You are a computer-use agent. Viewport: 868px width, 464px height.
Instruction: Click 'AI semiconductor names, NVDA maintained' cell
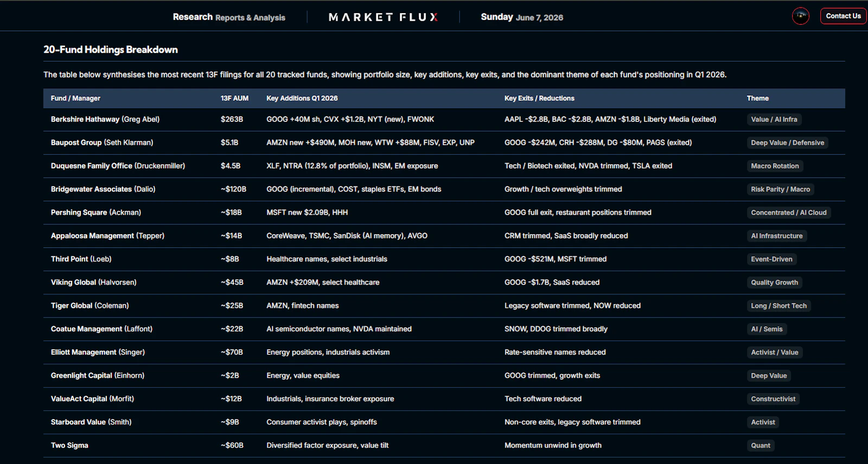click(339, 329)
